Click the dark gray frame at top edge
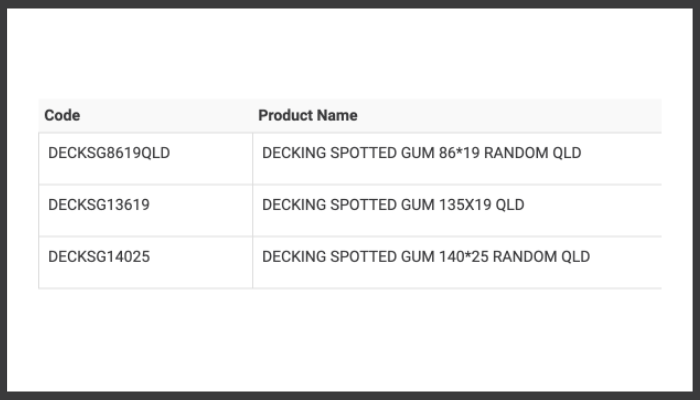This screenshot has width=700, height=400. click(350, 4)
